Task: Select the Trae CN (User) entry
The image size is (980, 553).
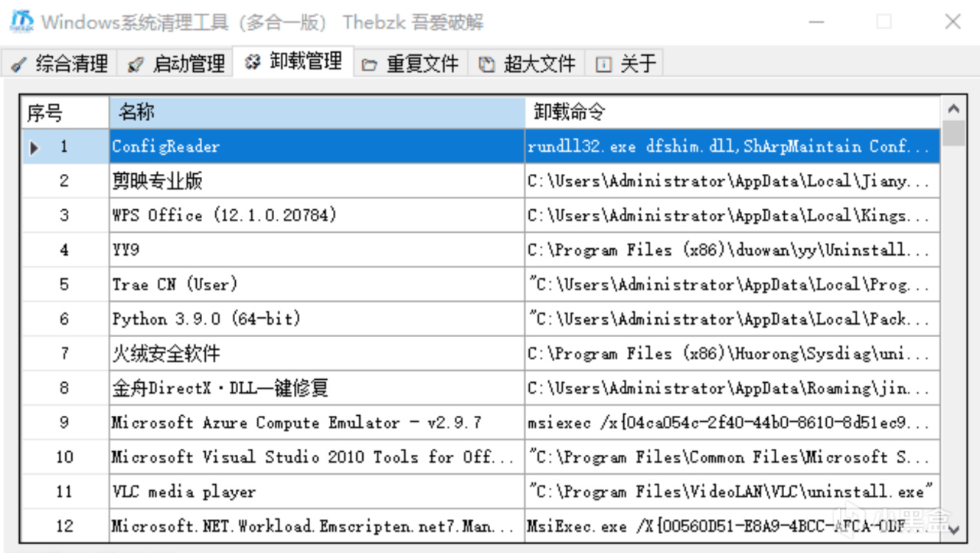Action: coord(317,284)
